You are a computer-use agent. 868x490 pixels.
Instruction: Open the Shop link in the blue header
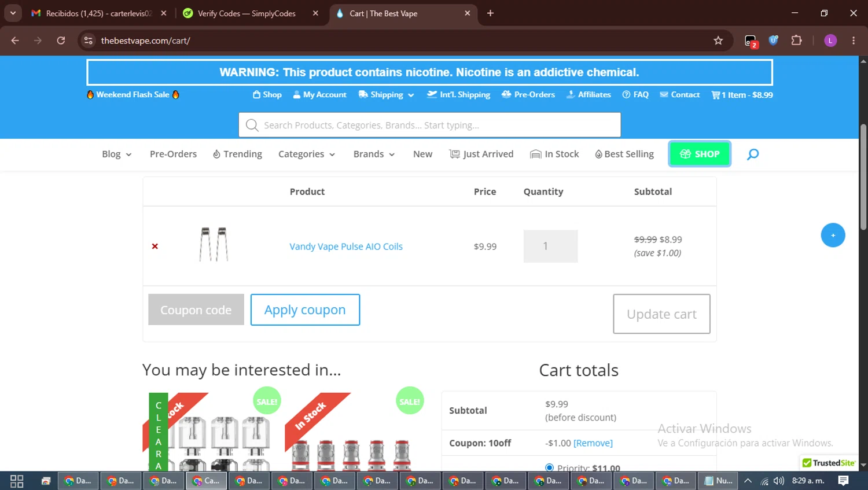pos(267,95)
